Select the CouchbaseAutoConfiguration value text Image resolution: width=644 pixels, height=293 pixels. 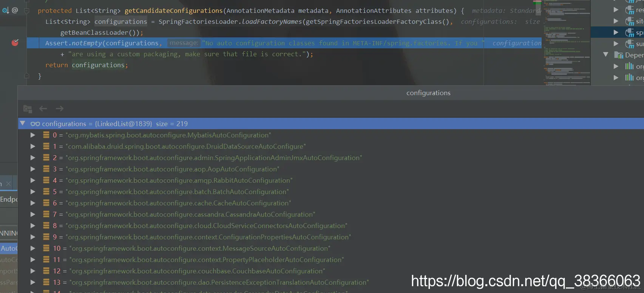197,271
